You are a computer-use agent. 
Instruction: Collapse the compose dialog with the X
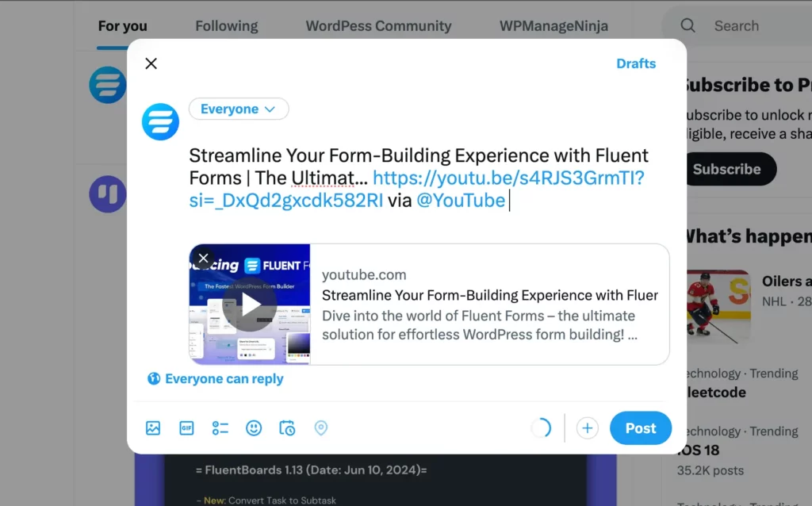click(151, 63)
